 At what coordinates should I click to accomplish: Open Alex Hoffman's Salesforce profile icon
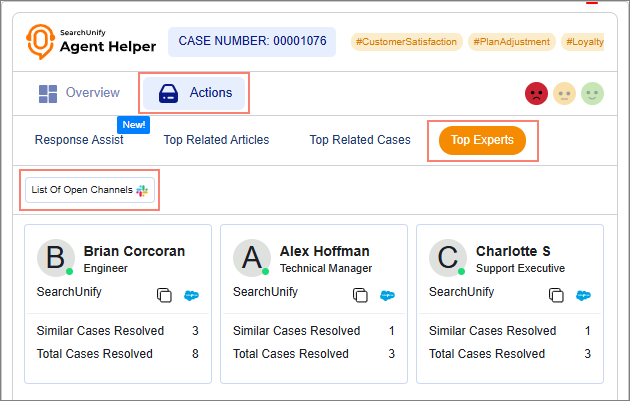click(x=387, y=295)
